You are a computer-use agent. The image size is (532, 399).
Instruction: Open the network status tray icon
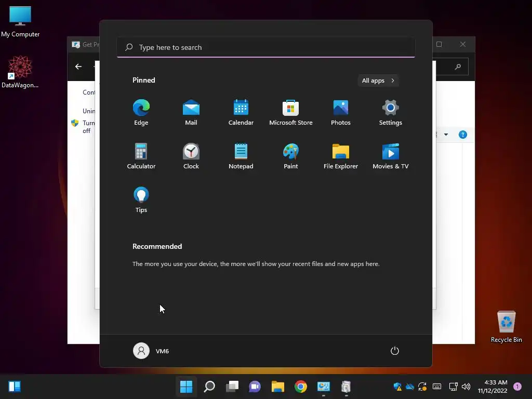click(453, 387)
